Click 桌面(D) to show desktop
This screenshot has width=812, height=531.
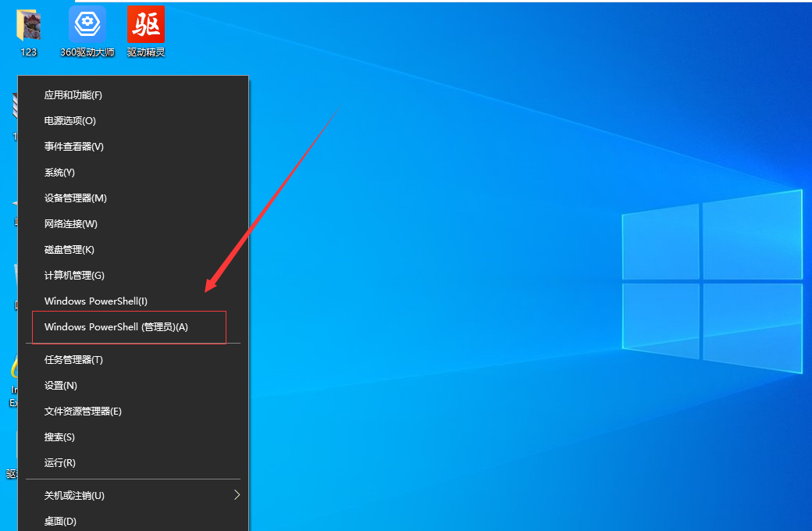coord(61,521)
